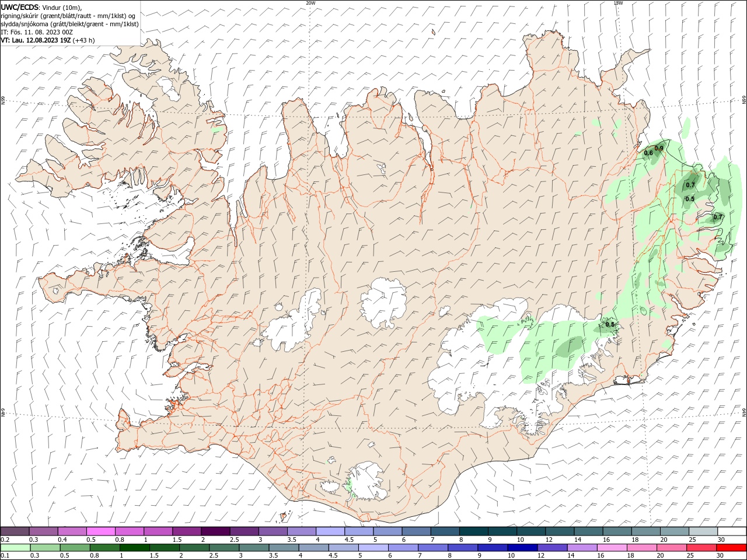Screen dimensions: 747x560
Task: Click the green rain swatch between 0.3 and 0.5
Action: coord(44,548)
